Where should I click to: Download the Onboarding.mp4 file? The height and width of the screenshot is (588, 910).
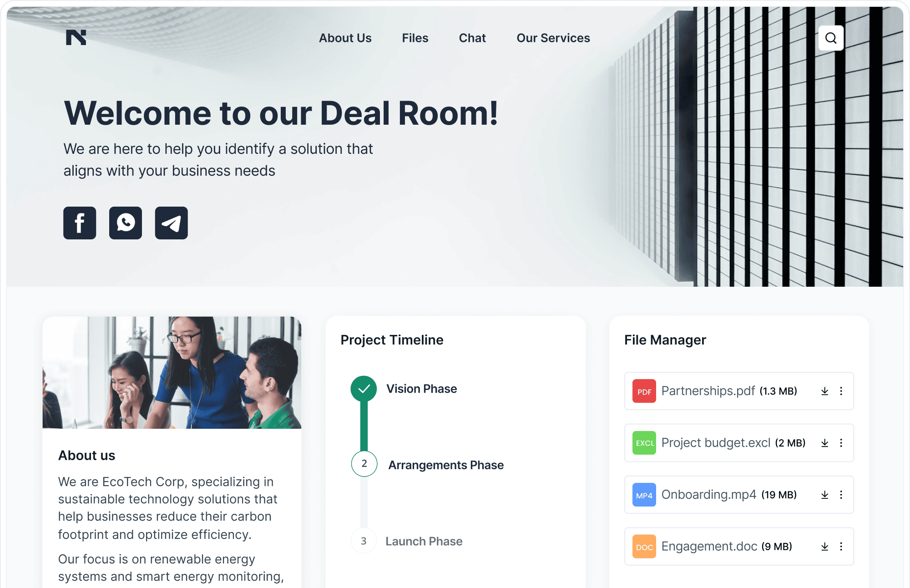coord(824,494)
